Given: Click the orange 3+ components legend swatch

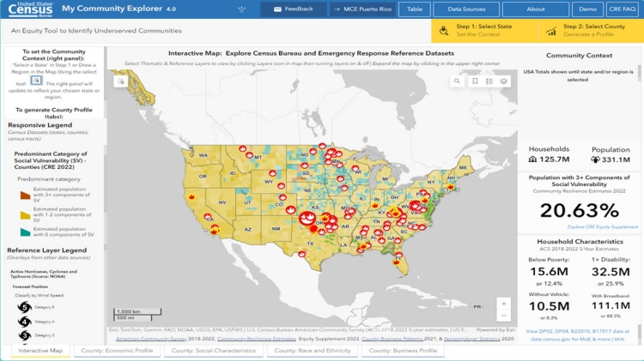Looking at the screenshot, I should click(25, 194).
